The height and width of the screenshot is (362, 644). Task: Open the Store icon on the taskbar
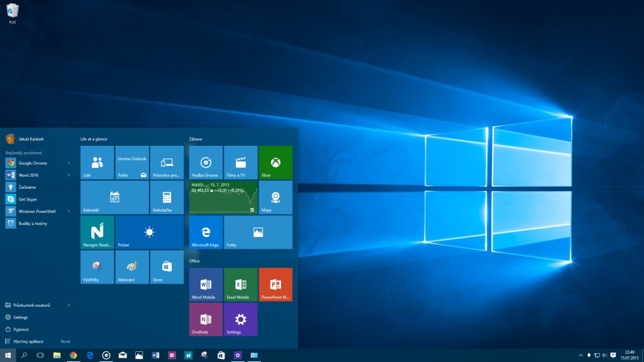(x=221, y=356)
